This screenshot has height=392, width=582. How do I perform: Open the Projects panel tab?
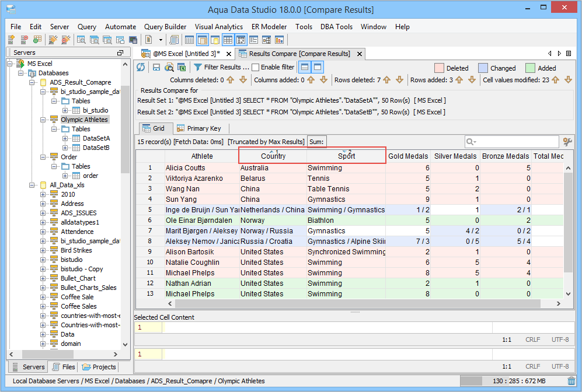click(99, 367)
